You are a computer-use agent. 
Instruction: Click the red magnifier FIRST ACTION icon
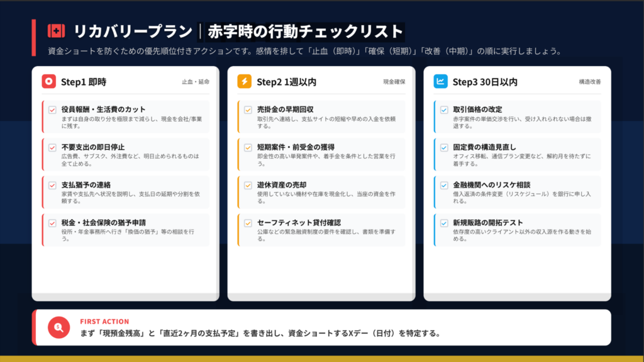pyautogui.click(x=58, y=327)
